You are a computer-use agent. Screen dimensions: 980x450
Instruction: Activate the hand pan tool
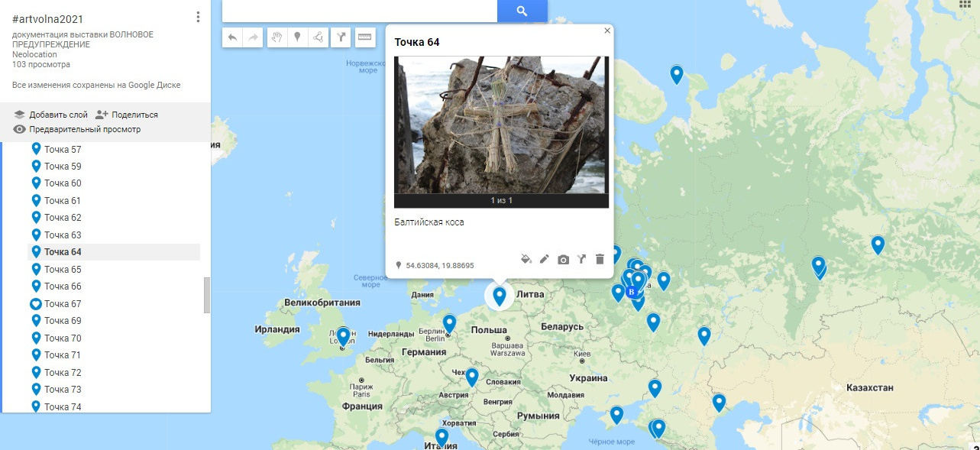pyautogui.click(x=277, y=37)
